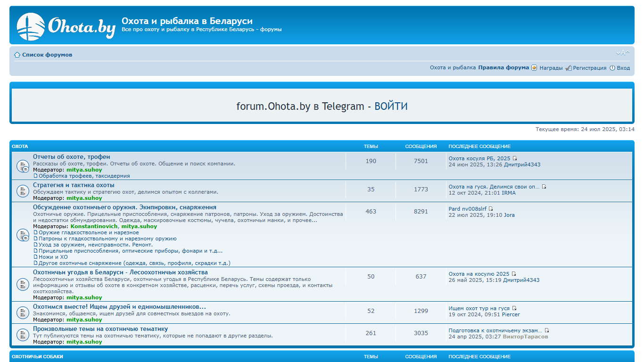Click site title Охота и рыбалка в Беларуси
Viewport: 644px width, 362px height.
click(x=187, y=21)
